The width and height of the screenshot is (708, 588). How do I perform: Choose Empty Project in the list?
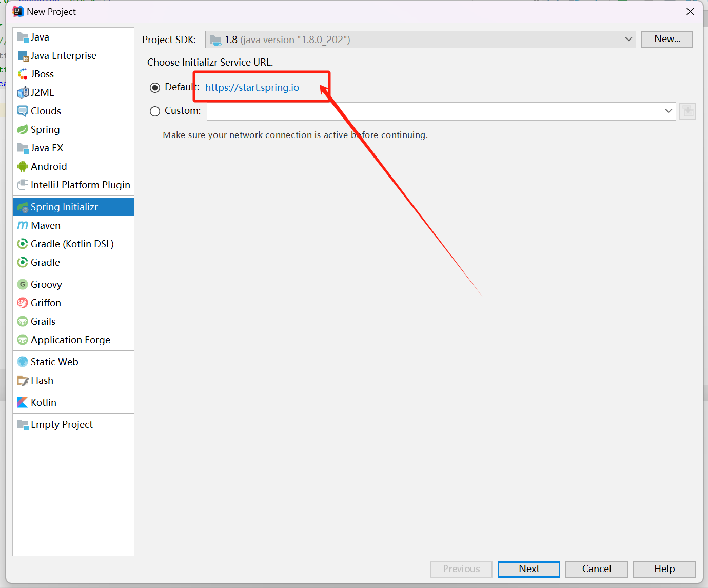(73, 424)
